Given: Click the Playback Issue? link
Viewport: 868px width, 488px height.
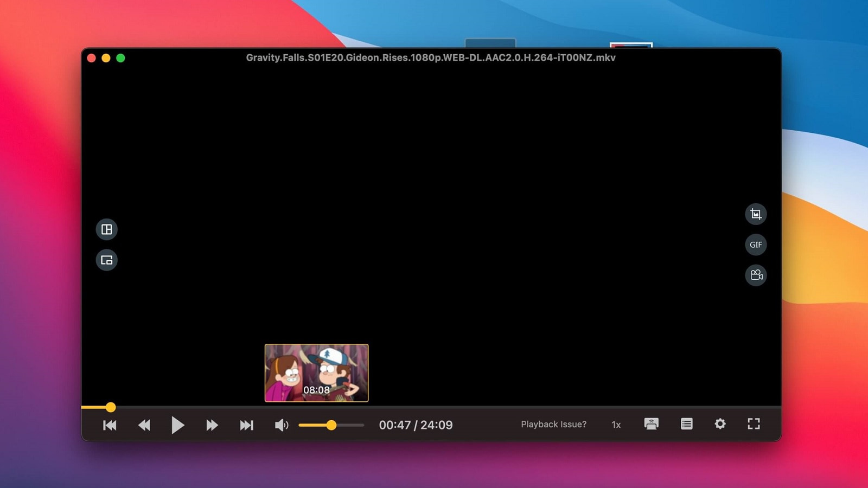Looking at the screenshot, I should [553, 425].
